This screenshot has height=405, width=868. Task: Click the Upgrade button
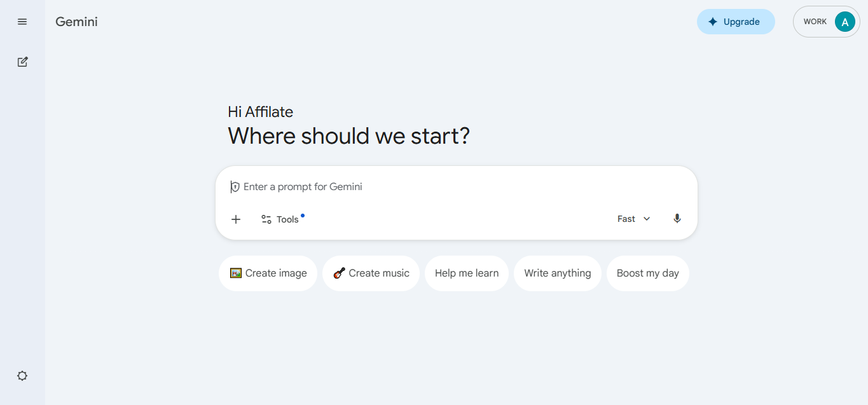pos(736,22)
